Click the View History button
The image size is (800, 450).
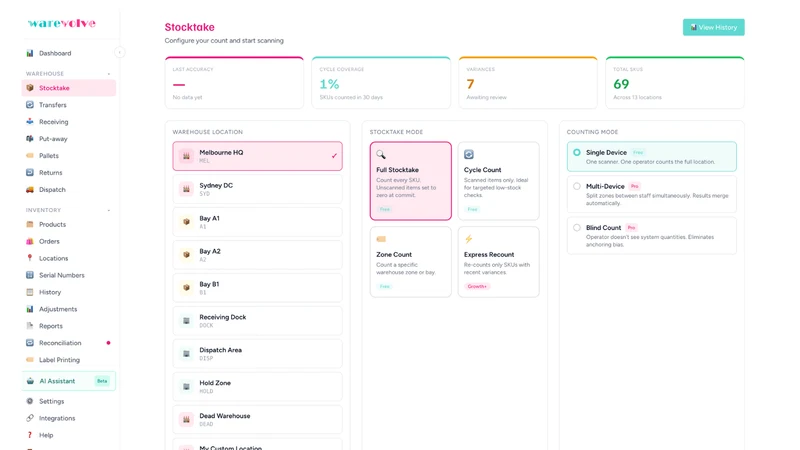click(x=713, y=27)
